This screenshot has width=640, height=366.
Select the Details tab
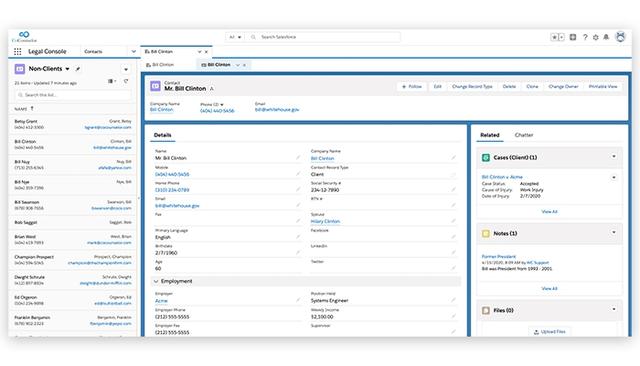(162, 135)
